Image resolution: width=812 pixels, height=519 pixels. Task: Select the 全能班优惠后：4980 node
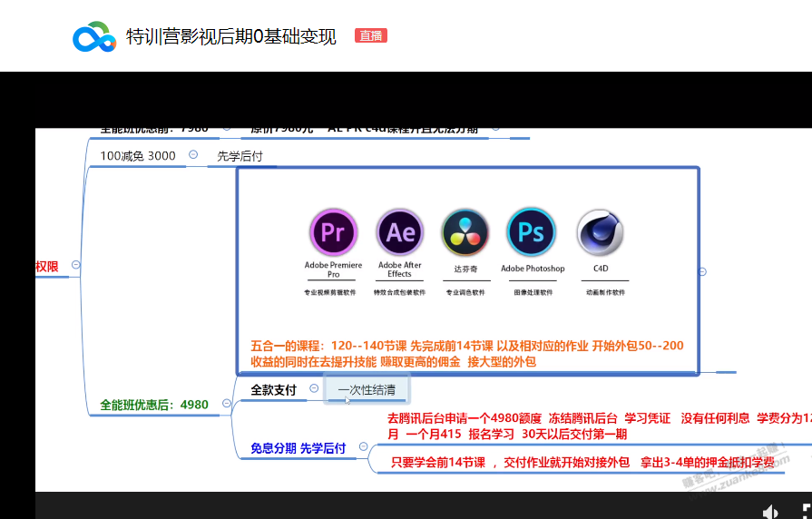(154, 405)
